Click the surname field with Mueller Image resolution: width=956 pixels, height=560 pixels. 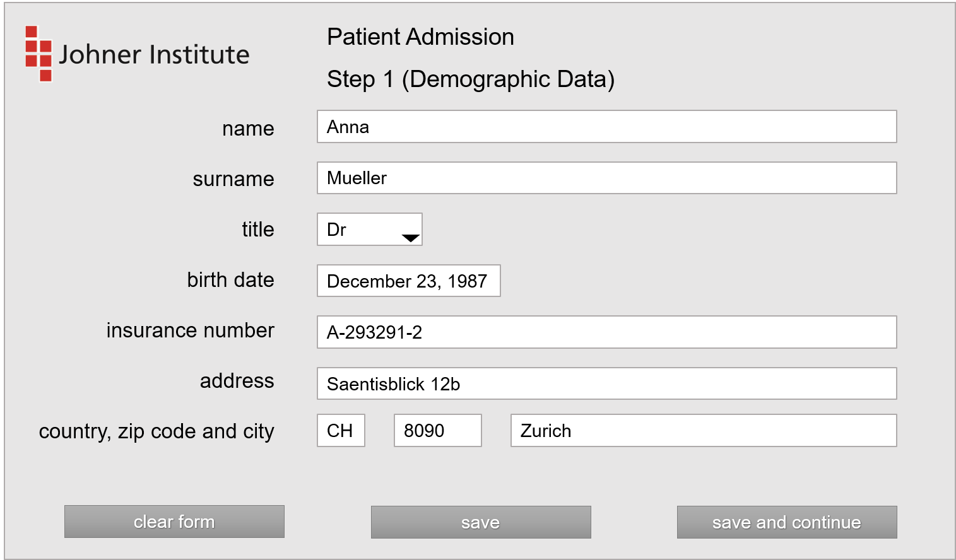pyautogui.click(x=606, y=178)
